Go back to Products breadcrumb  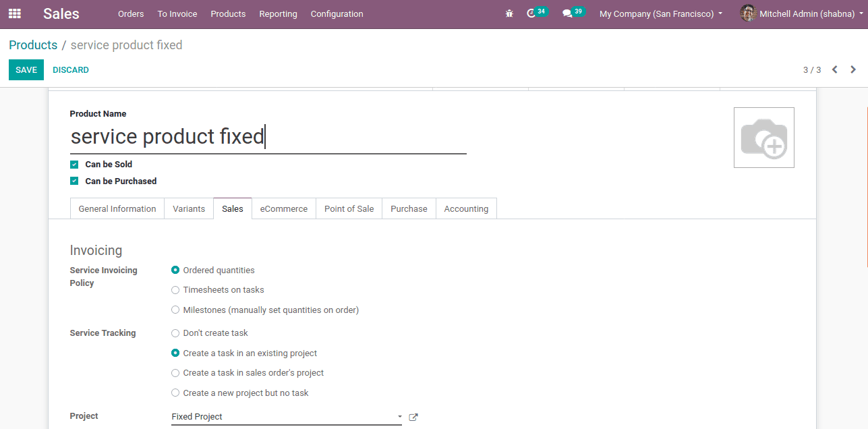click(33, 45)
